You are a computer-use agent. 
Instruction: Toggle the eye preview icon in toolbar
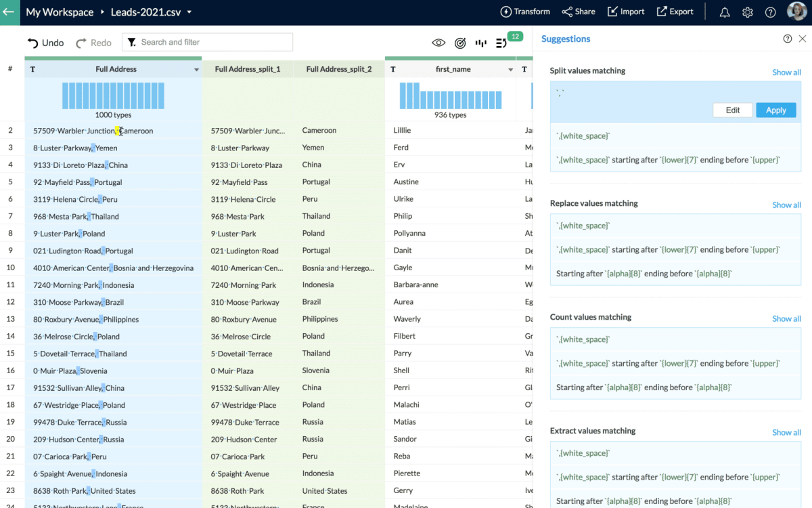click(438, 43)
